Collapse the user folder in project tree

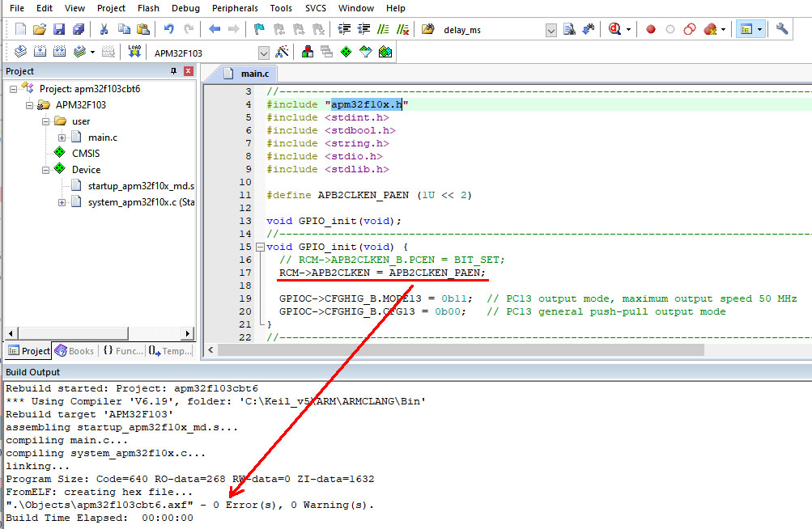tap(45, 121)
